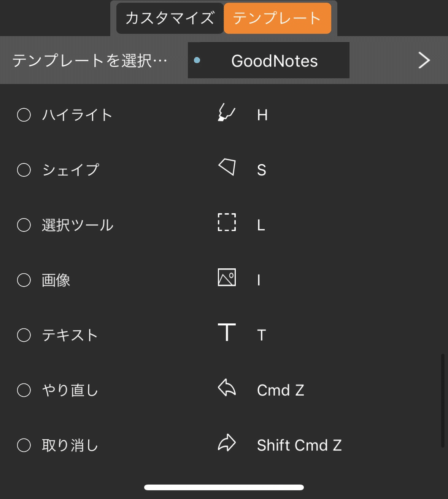Image resolution: width=448 pixels, height=499 pixels.
Task: Click the Shift Cmd Z shortcut label
Action: (x=299, y=445)
